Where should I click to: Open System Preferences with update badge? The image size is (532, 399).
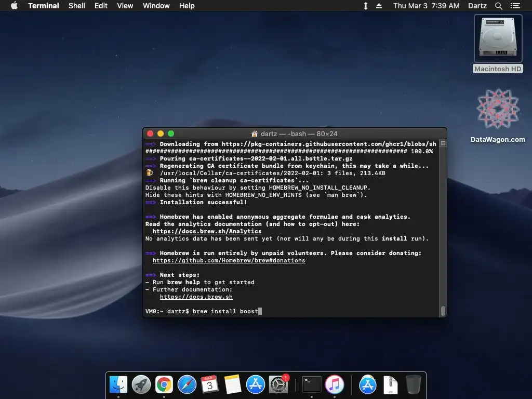278,384
